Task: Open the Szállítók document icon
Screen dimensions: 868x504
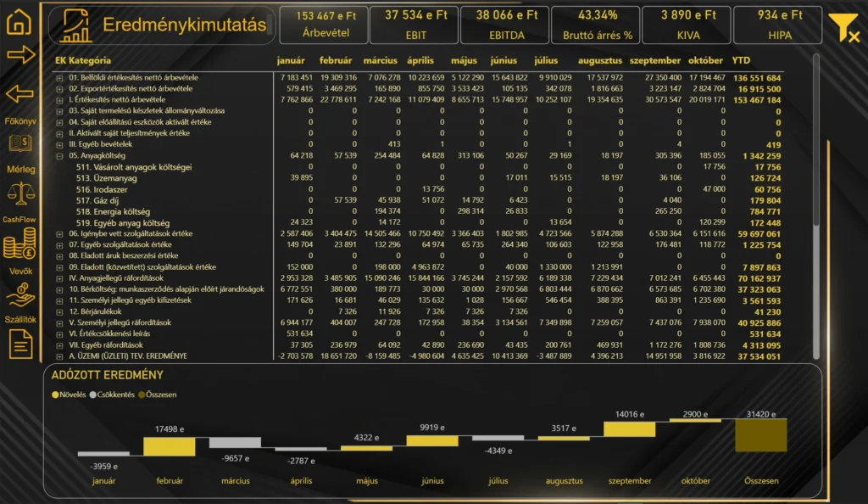Action: pos(19,344)
